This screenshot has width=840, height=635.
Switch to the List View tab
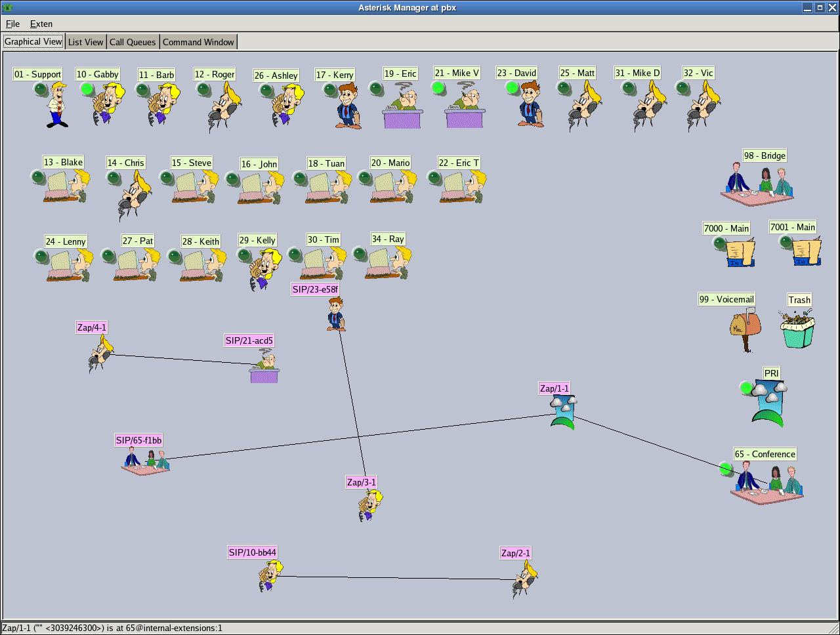tap(85, 42)
